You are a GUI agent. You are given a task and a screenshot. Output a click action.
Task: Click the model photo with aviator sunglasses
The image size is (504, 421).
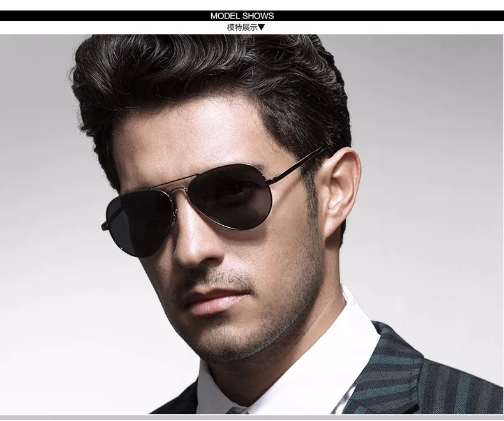pyautogui.click(x=252, y=224)
